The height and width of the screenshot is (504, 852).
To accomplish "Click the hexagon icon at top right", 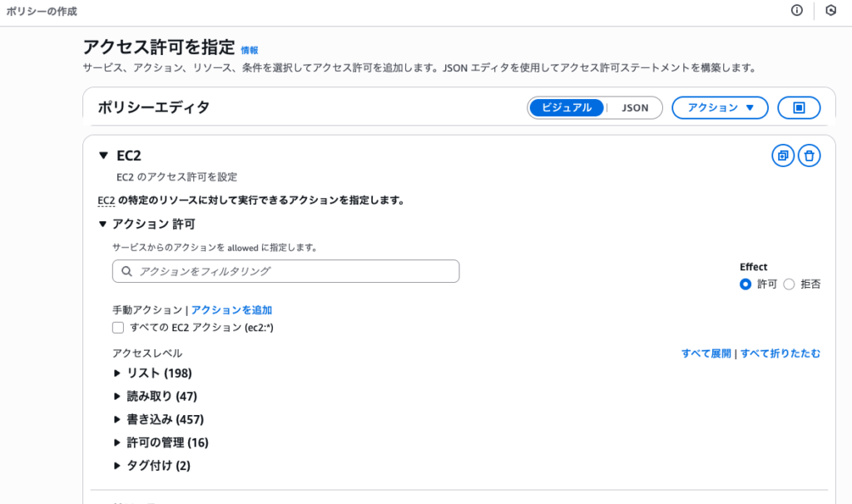I will (830, 11).
